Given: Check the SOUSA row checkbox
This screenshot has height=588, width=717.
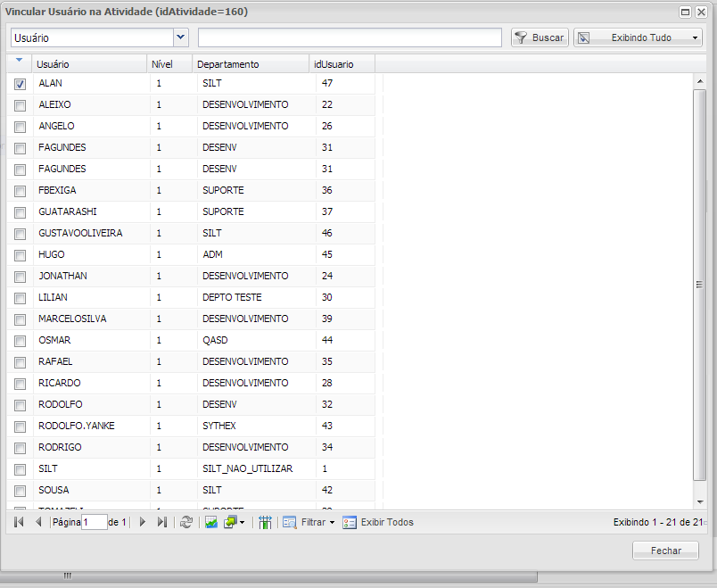Looking at the screenshot, I should click(20, 491).
